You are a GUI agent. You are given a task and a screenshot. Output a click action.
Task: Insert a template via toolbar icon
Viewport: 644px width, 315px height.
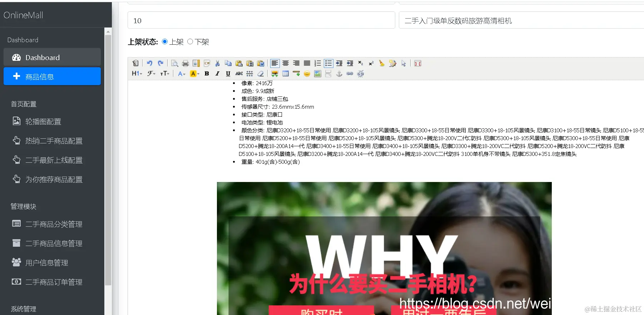coord(196,63)
